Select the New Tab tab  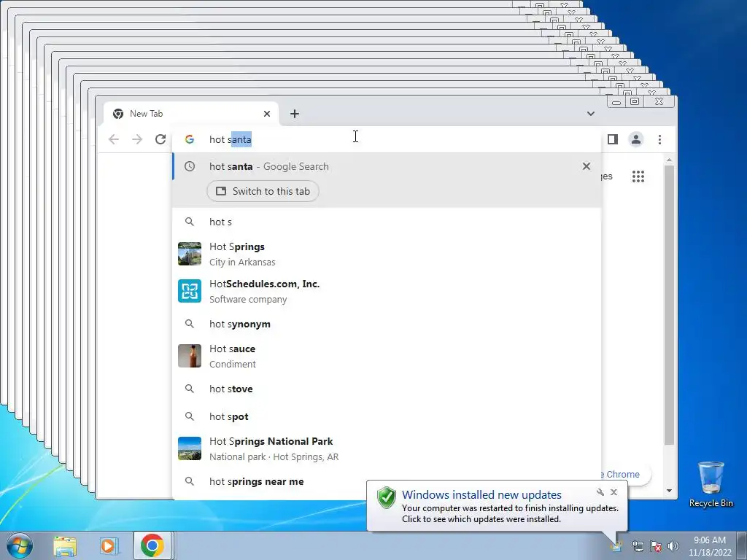[x=190, y=114]
